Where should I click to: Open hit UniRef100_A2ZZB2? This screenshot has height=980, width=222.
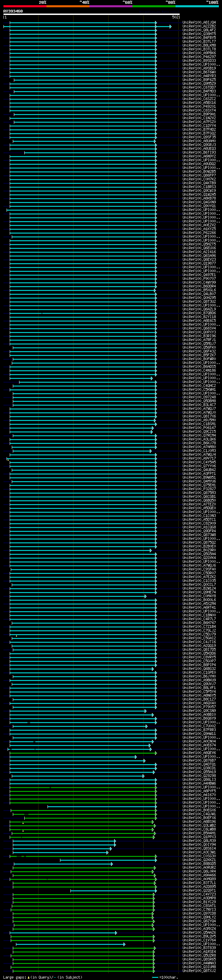(x=199, y=26)
